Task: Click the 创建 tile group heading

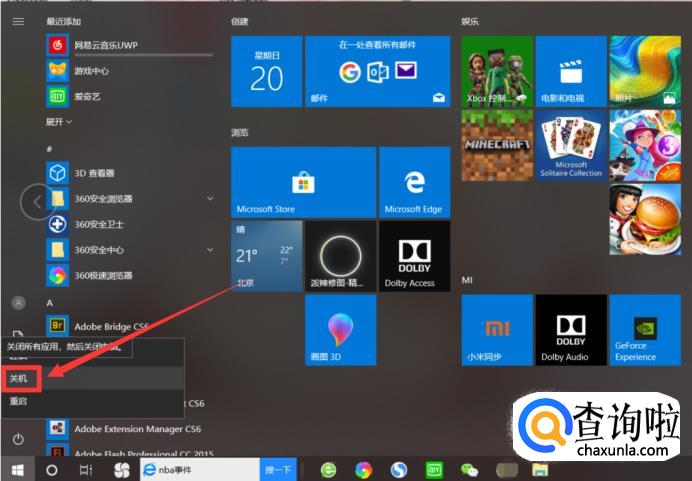Action: [x=240, y=21]
